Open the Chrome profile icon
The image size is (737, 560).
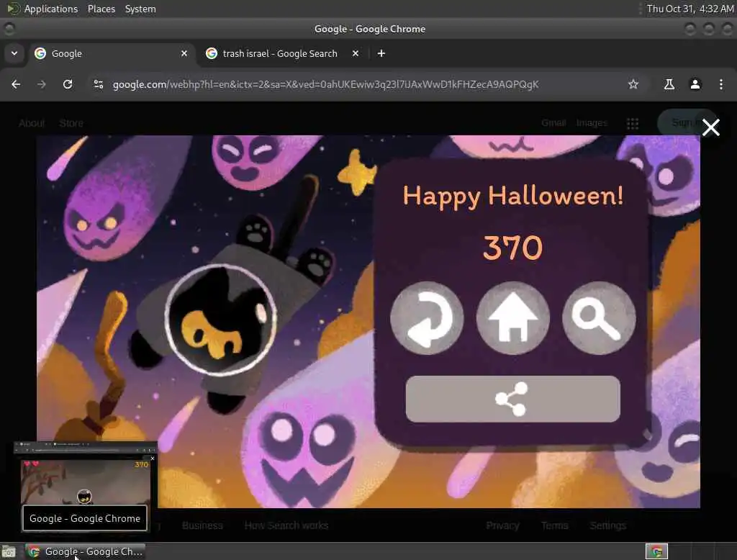coord(695,84)
